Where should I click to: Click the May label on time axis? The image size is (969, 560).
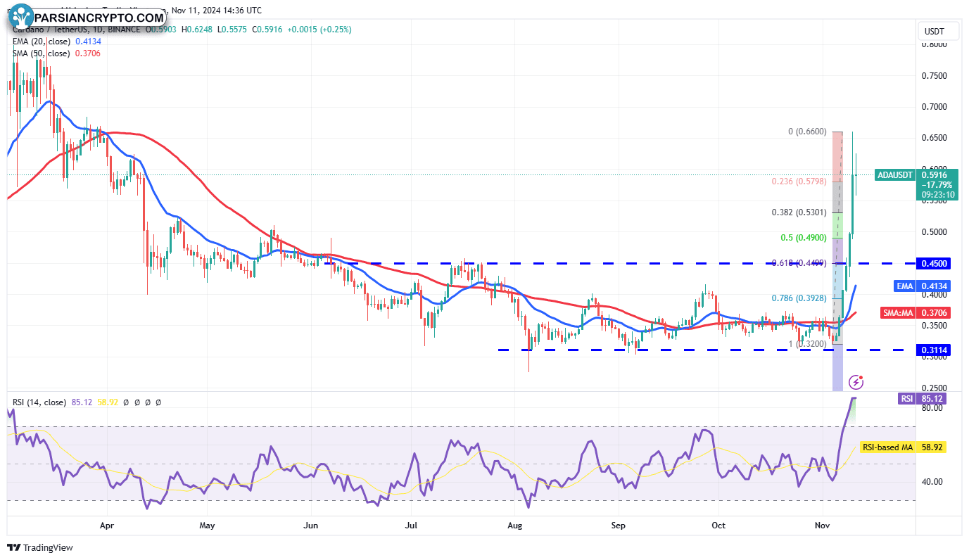click(x=207, y=525)
